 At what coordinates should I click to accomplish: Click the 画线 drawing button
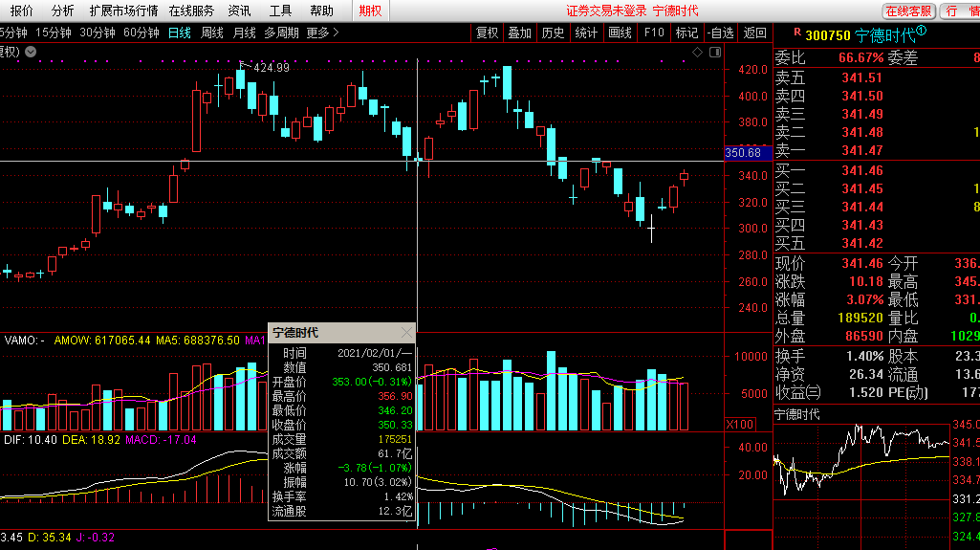[620, 33]
